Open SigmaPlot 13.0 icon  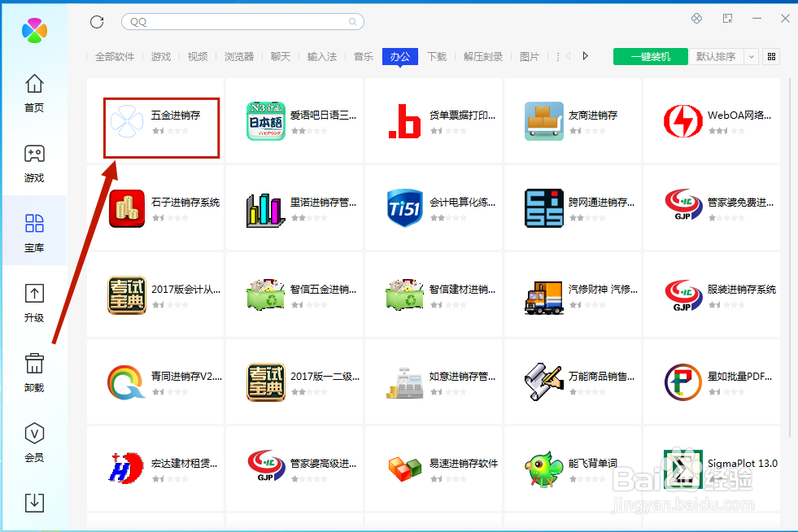pyautogui.click(x=683, y=469)
